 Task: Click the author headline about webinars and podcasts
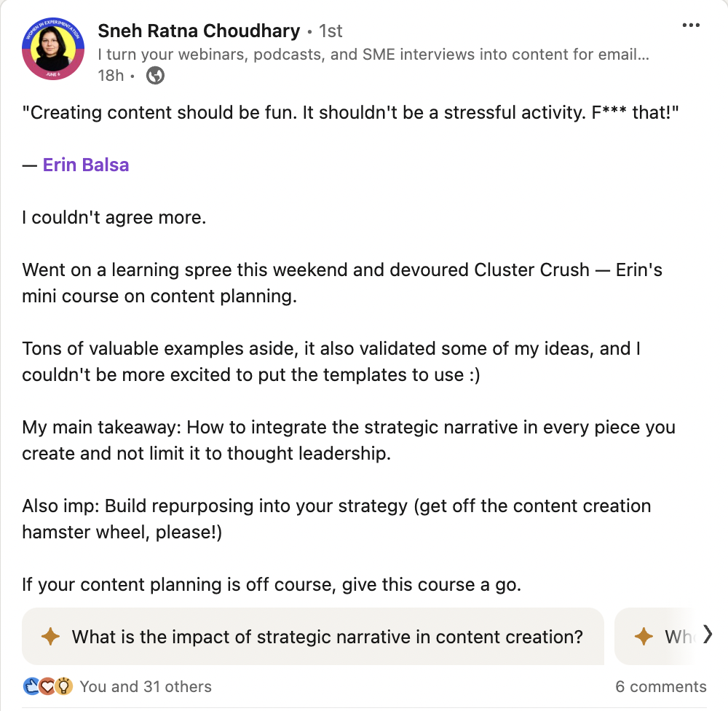373,54
